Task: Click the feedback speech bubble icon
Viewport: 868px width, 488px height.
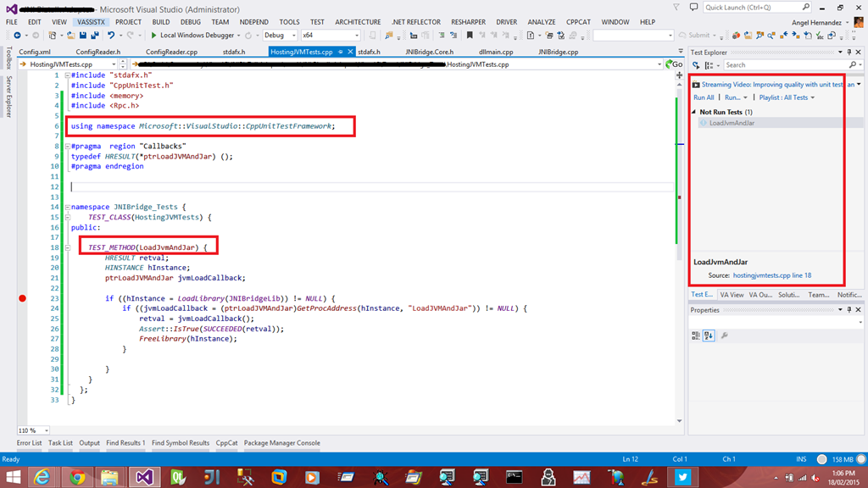Action: [x=693, y=7]
